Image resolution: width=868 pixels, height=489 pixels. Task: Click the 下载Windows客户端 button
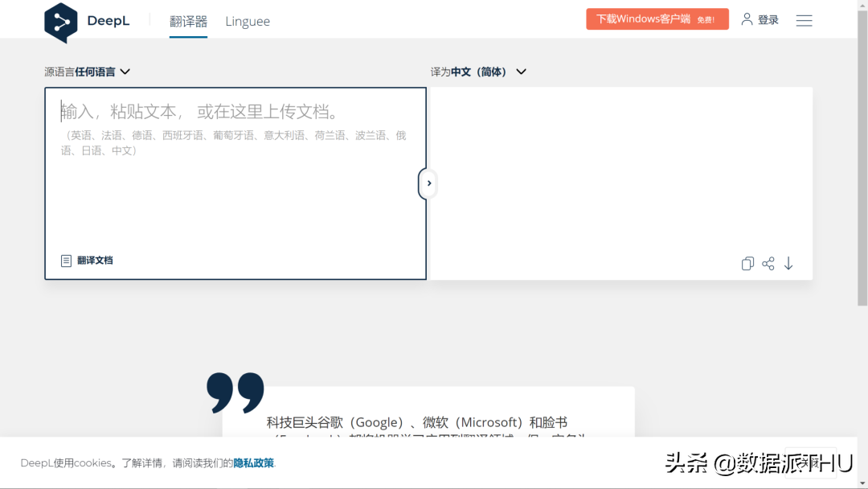click(x=657, y=19)
